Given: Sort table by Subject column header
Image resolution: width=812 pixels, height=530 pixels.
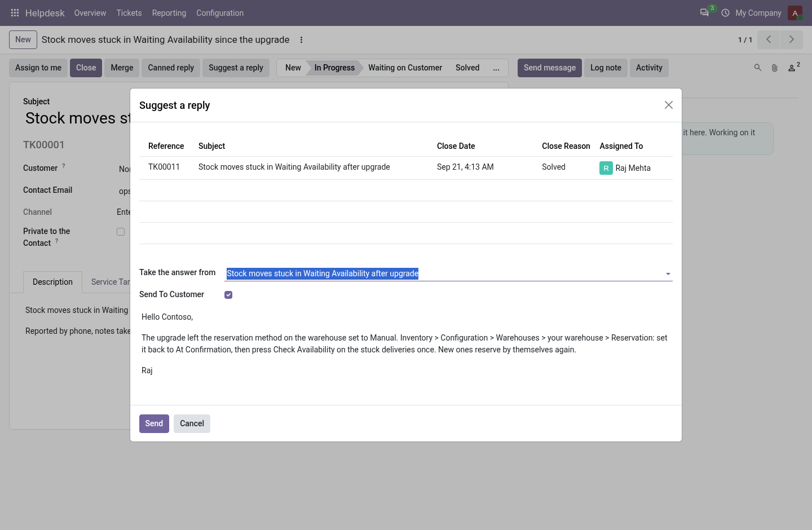Looking at the screenshot, I should click(211, 146).
